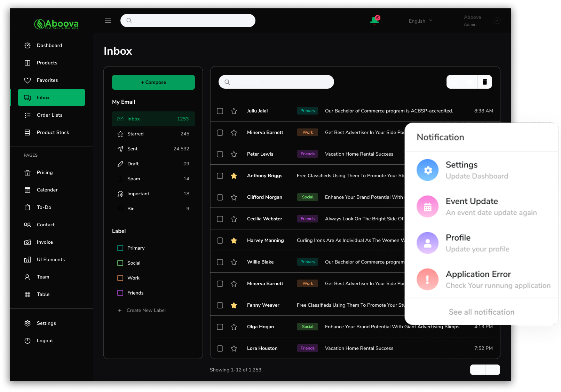The height and width of the screenshot is (392, 561).
Task: Focus the top bar search field
Action: pos(188,21)
